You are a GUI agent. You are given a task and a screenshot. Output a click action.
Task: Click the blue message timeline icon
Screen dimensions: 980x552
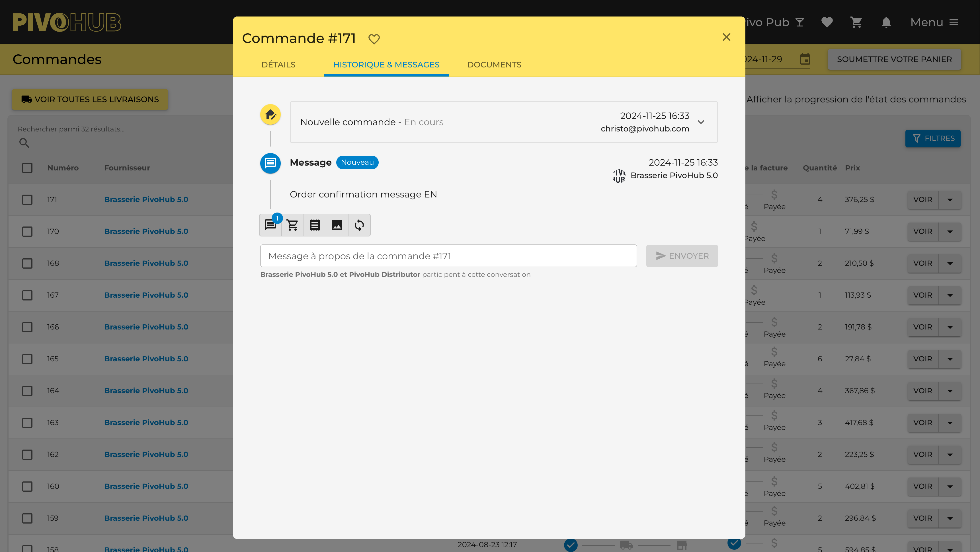pos(270,163)
